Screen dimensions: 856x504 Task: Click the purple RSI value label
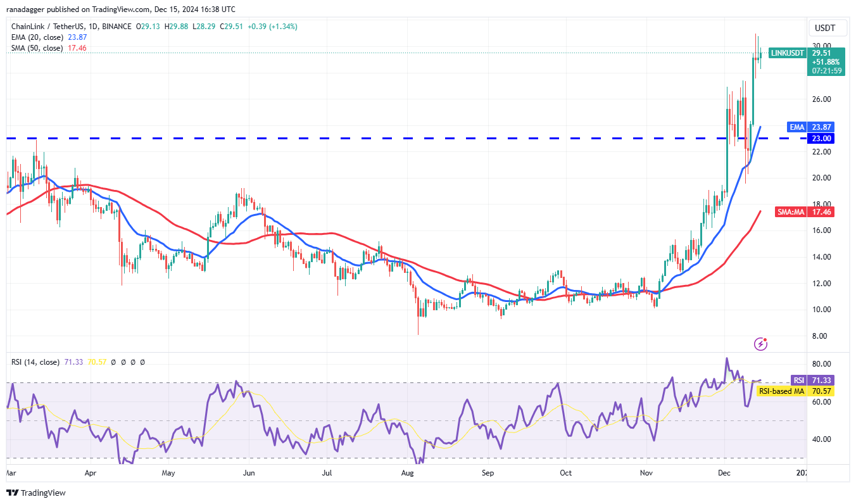799,380
